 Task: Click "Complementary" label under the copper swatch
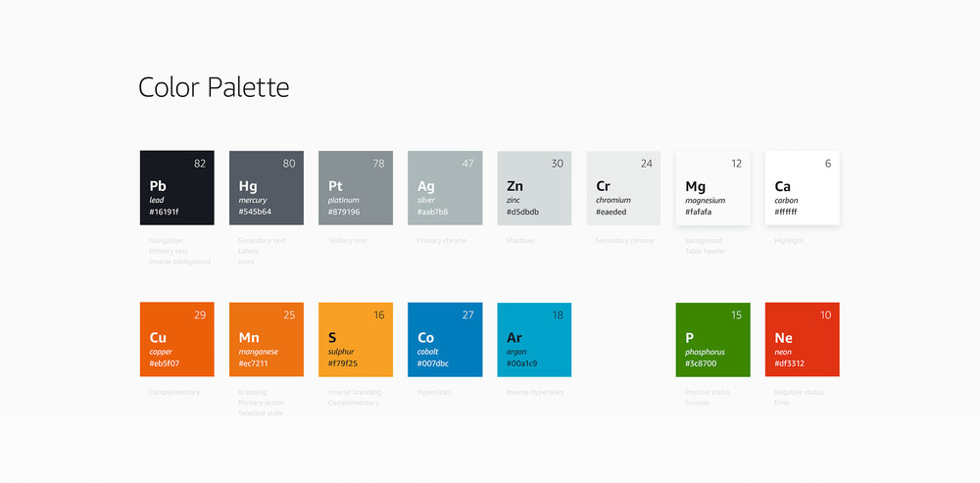pyautogui.click(x=174, y=393)
